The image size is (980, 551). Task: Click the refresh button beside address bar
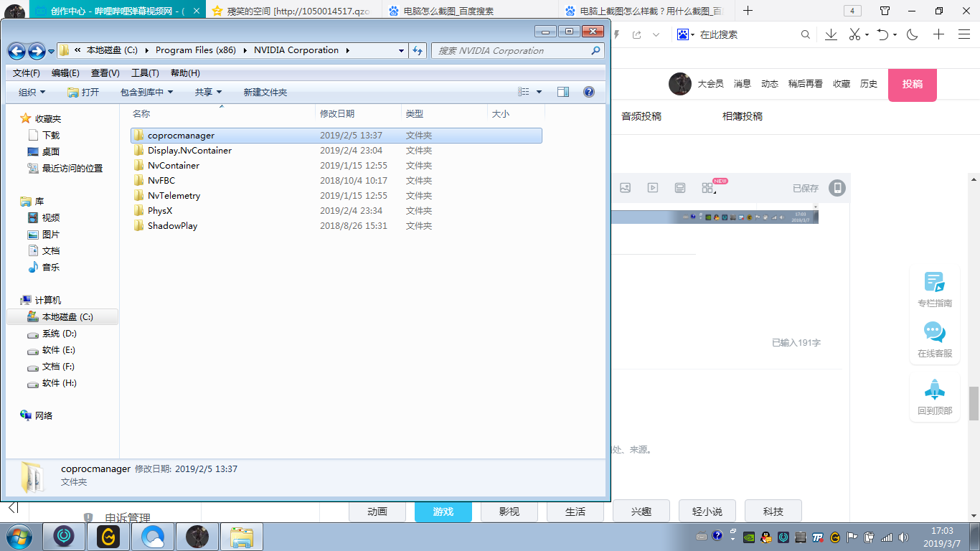coord(418,51)
